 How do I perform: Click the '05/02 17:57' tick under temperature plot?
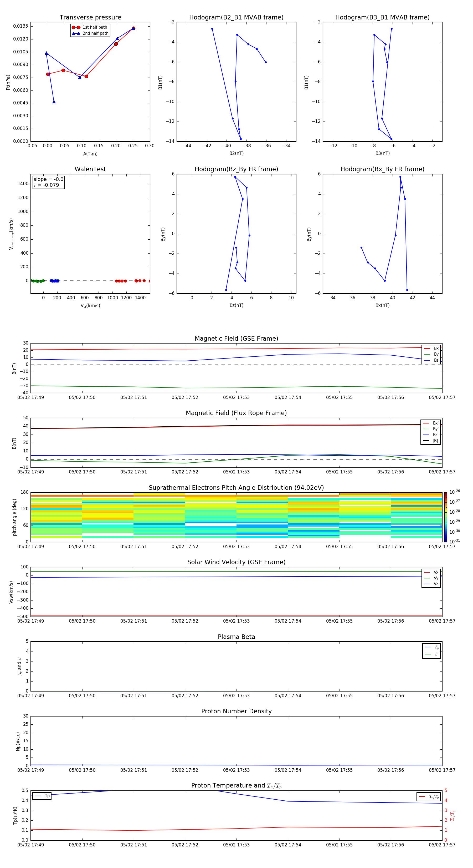point(442,845)
